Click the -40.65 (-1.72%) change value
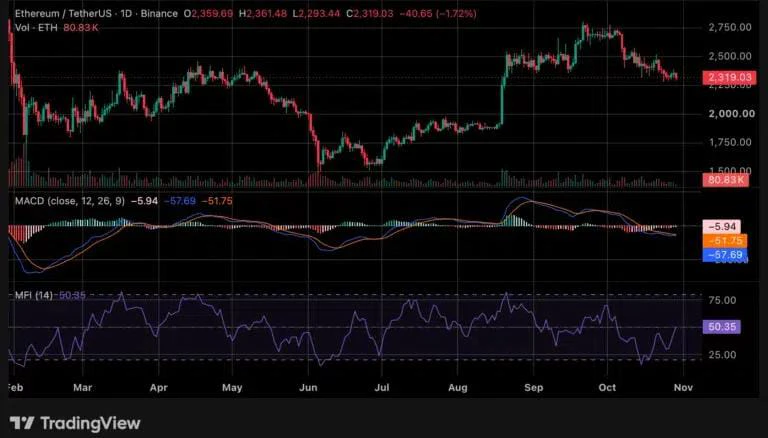Image resolution: width=768 pixels, height=438 pixels. click(x=438, y=13)
